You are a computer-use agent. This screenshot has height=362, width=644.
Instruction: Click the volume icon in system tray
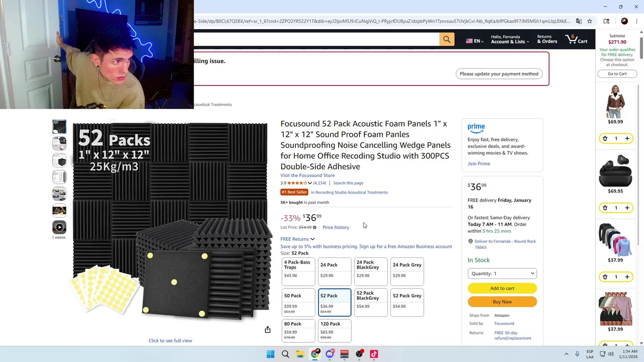click(611, 354)
